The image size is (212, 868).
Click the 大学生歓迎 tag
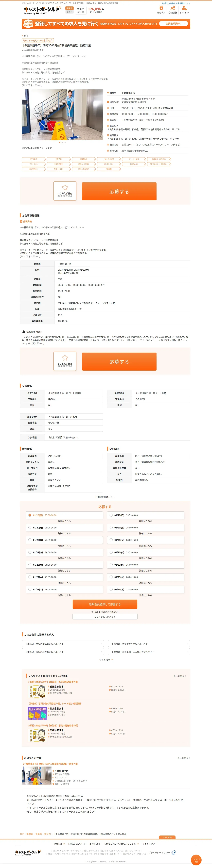pyautogui.click(x=33, y=159)
